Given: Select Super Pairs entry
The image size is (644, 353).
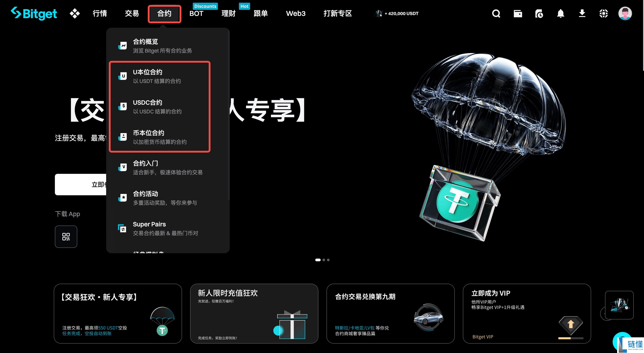Looking at the screenshot, I should [x=168, y=228].
